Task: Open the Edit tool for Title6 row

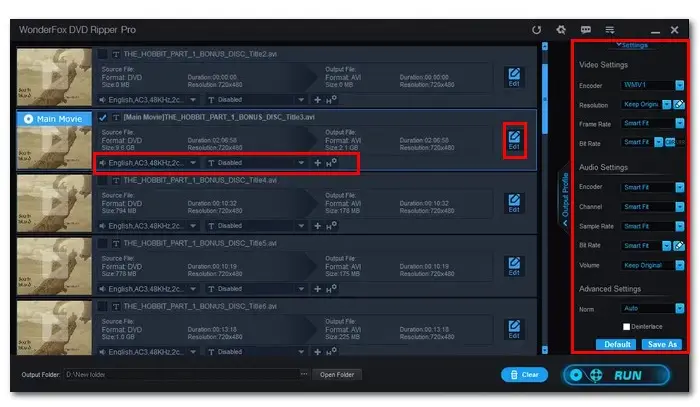Action: [514, 329]
